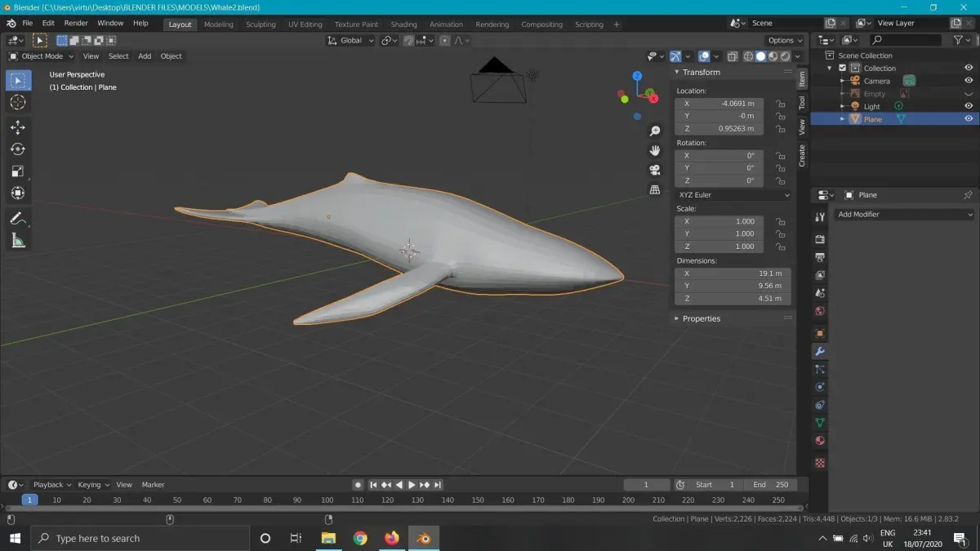
Task: Toggle visibility of the Camera object
Action: (969, 81)
